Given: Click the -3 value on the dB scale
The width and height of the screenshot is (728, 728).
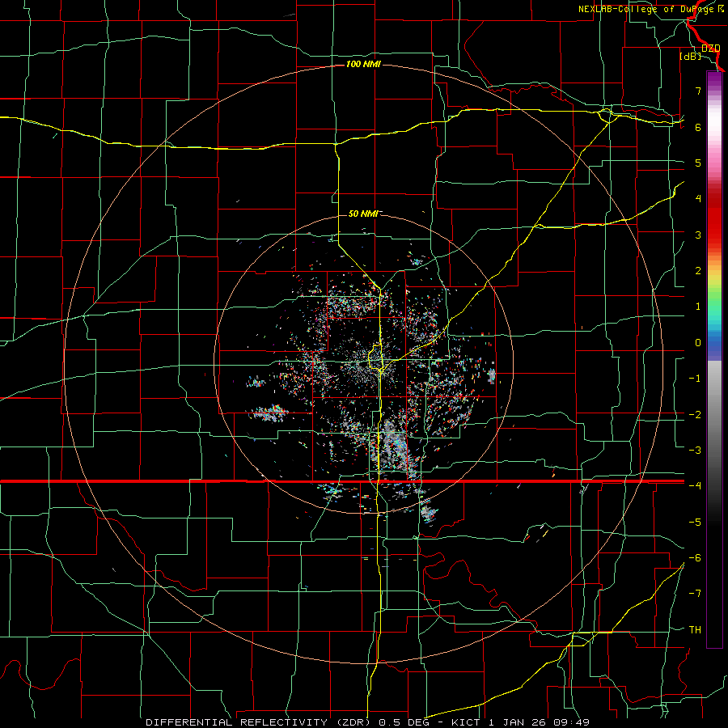Looking at the screenshot, I should point(695,451).
